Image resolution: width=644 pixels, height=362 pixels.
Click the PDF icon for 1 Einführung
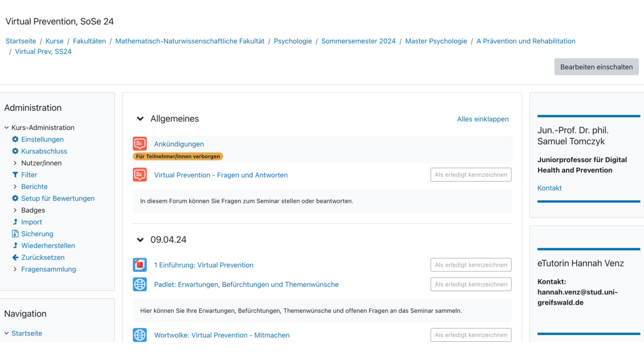tap(140, 265)
